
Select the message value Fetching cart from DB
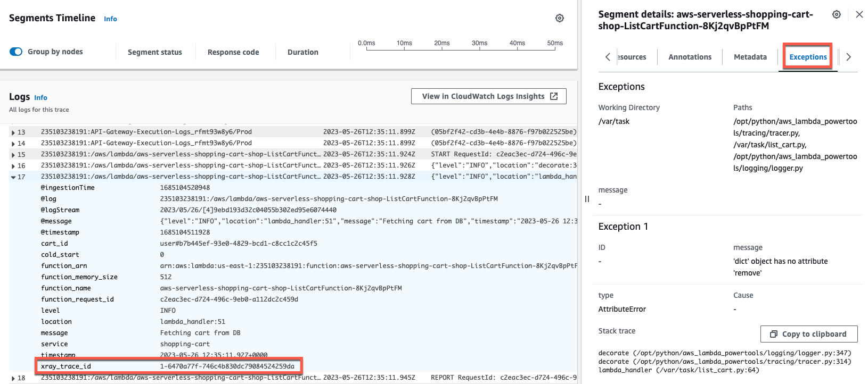(200, 333)
